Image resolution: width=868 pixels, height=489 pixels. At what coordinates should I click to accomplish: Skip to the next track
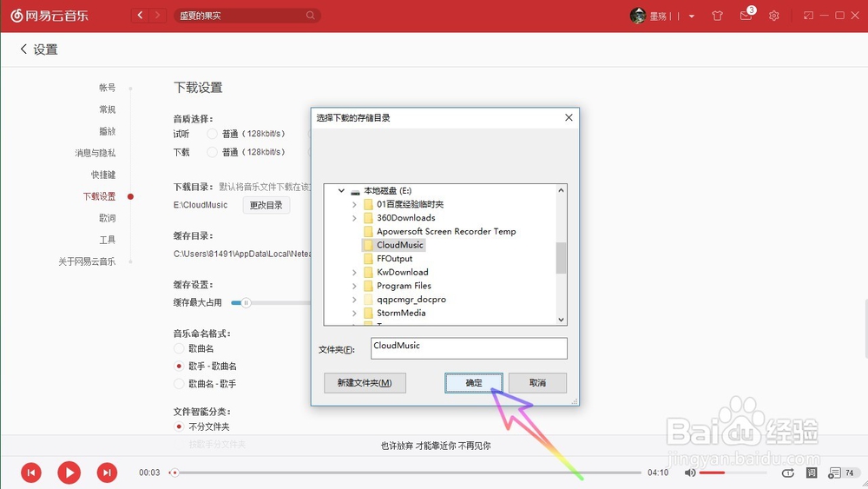[x=107, y=472]
